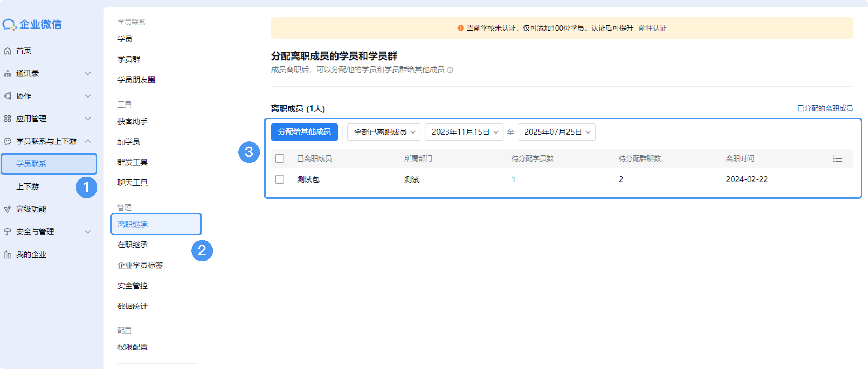Click the building icon for 我的企业

pos(7,254)
